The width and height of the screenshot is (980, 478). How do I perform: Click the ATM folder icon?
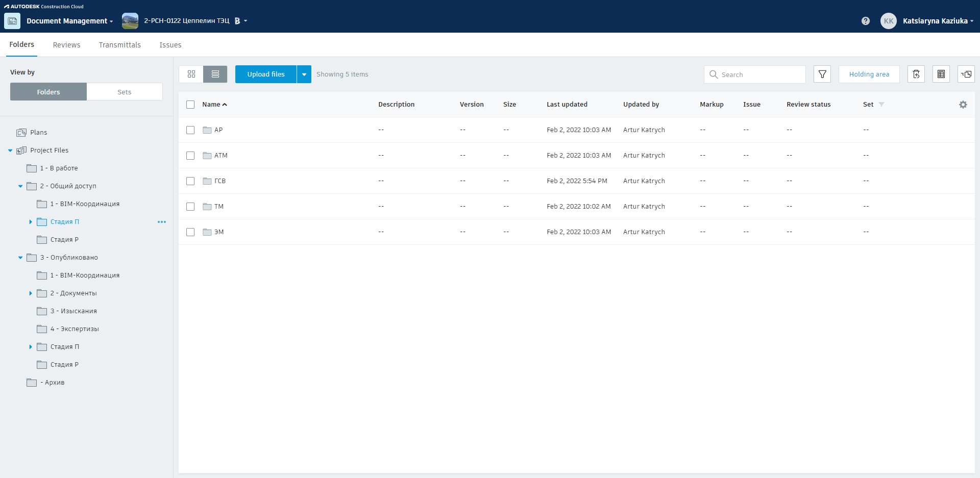(x=207, y=156)
